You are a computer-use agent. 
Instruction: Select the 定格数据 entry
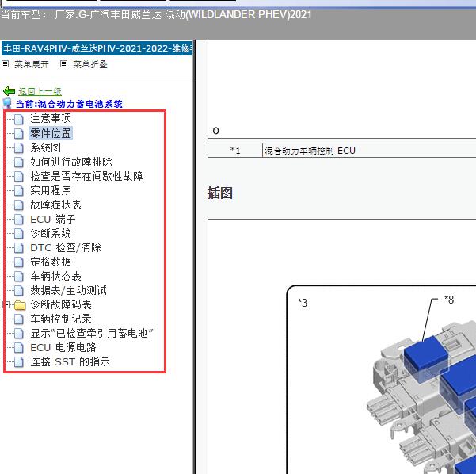coord(51,262)
